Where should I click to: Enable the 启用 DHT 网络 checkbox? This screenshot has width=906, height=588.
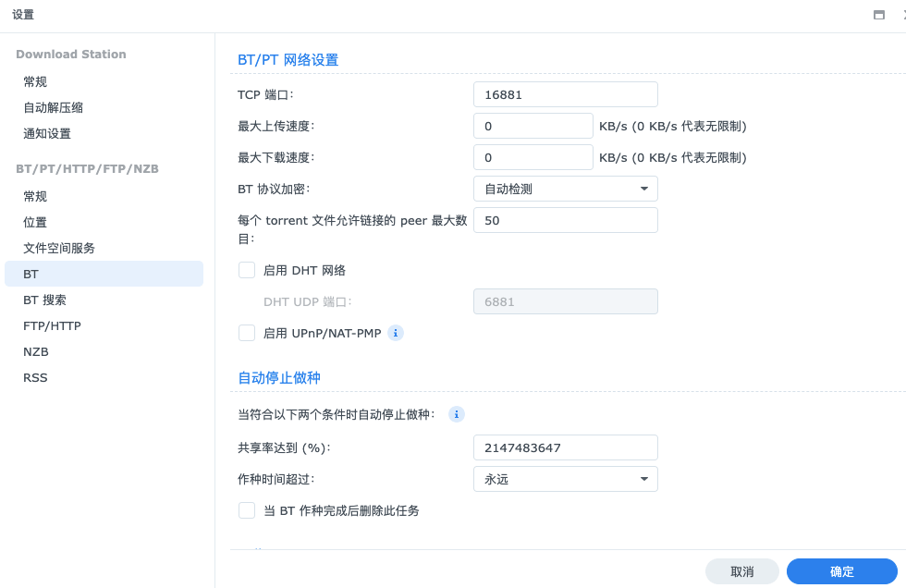click(x=247, y=270)
